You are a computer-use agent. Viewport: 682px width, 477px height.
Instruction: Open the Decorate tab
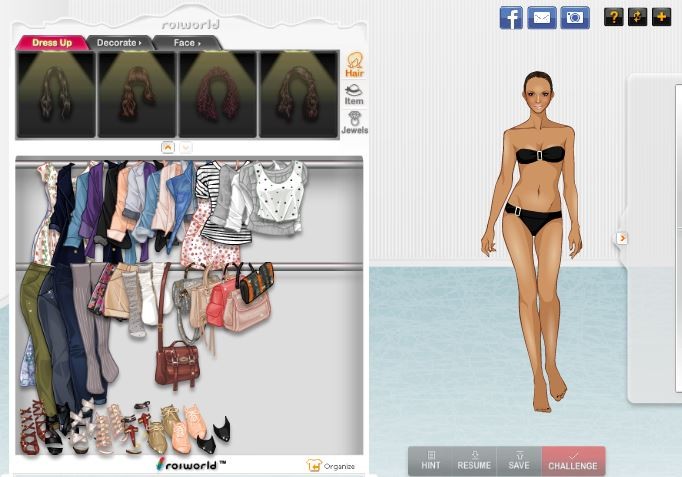[x=119, y=43]
